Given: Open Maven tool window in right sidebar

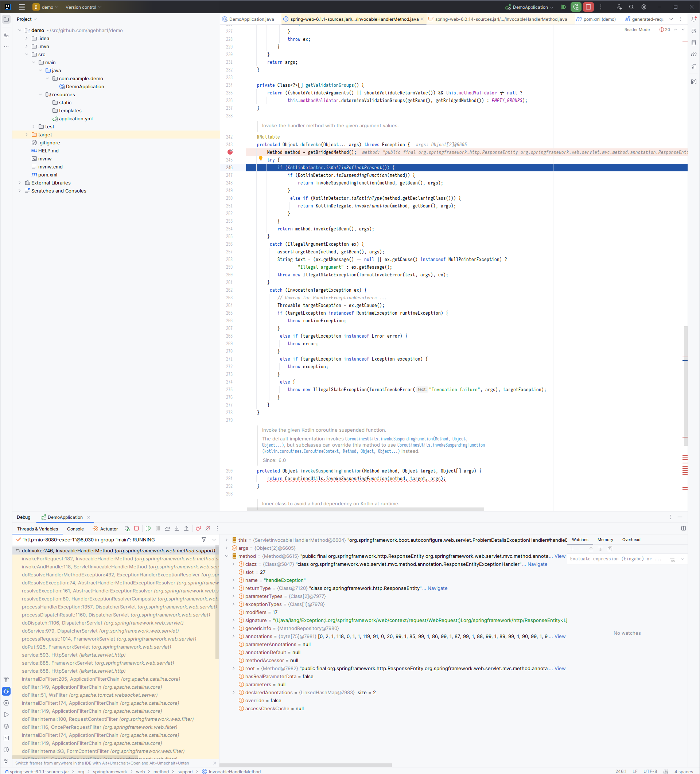Looking at the screenshot, I should (694, 54).
